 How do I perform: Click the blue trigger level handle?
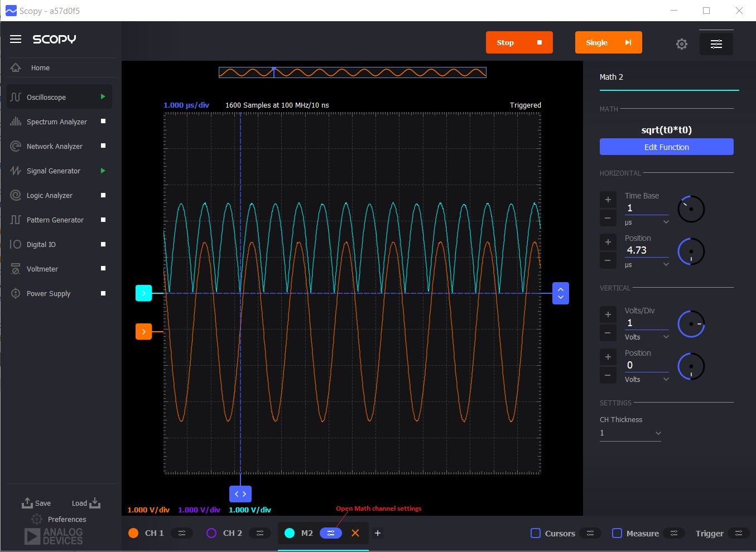[561, 293]
